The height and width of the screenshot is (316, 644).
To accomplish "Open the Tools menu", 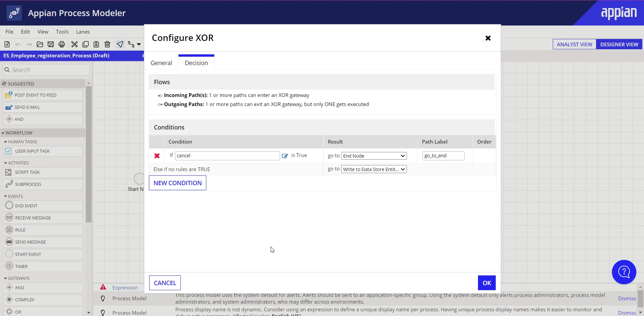I will click(x=62, y=32).
